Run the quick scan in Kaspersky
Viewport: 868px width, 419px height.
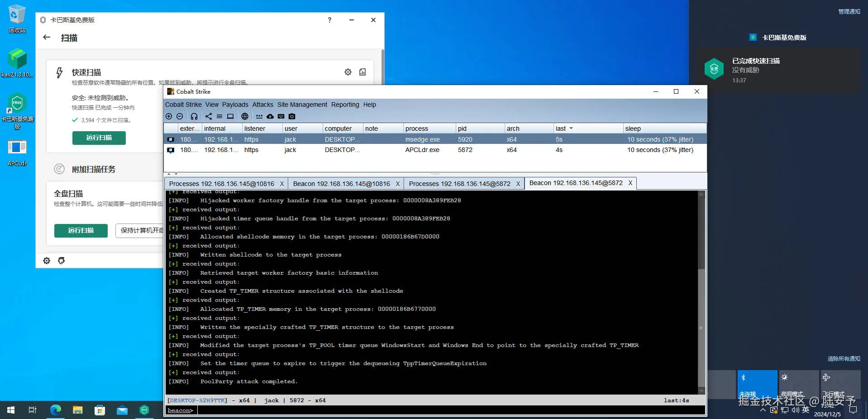[99, 138]
